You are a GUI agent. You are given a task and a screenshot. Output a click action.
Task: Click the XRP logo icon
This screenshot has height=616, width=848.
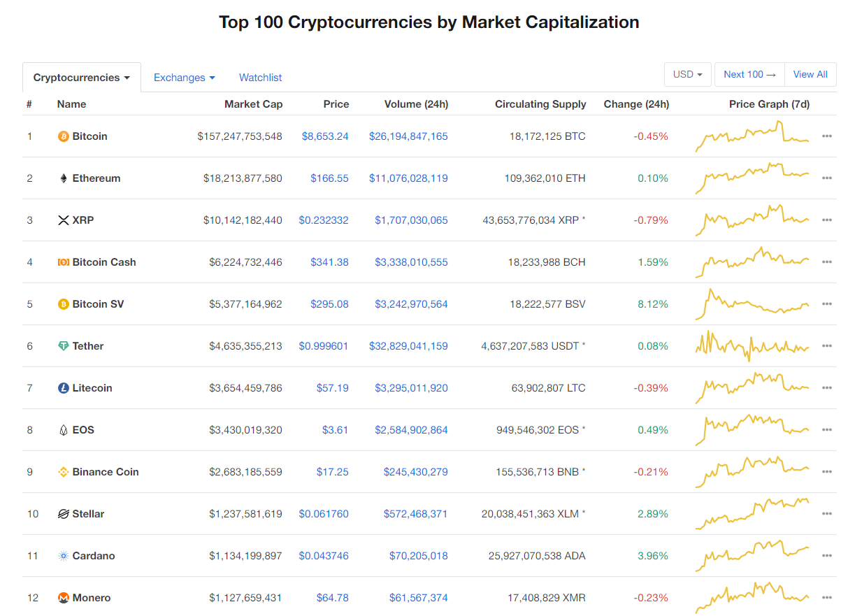63,220
